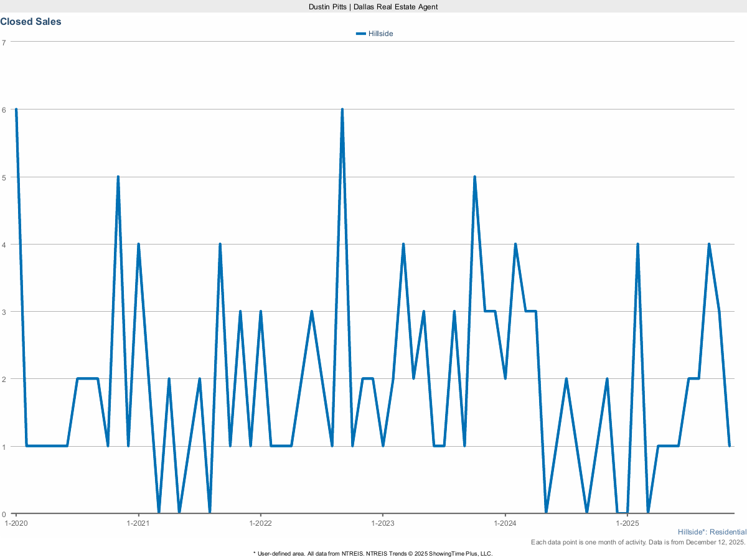747x560 pixels.
Task: Click the late-2023 peak reaching 5
Action: click(474, 177)
